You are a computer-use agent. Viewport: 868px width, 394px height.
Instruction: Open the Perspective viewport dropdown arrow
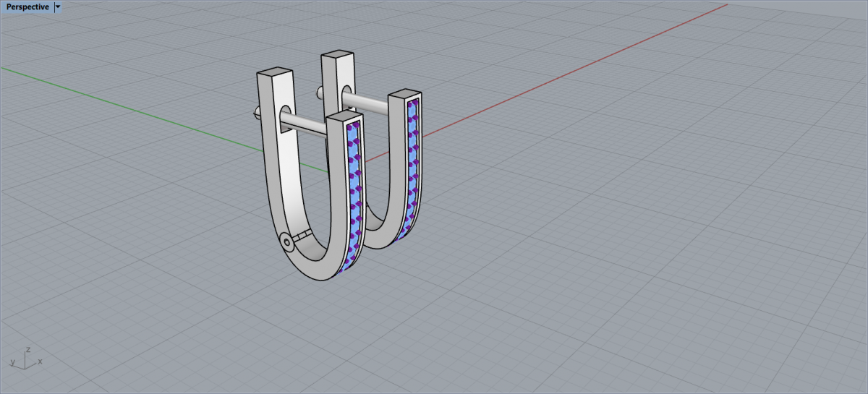pyautogui.click(x=58, y=7)
